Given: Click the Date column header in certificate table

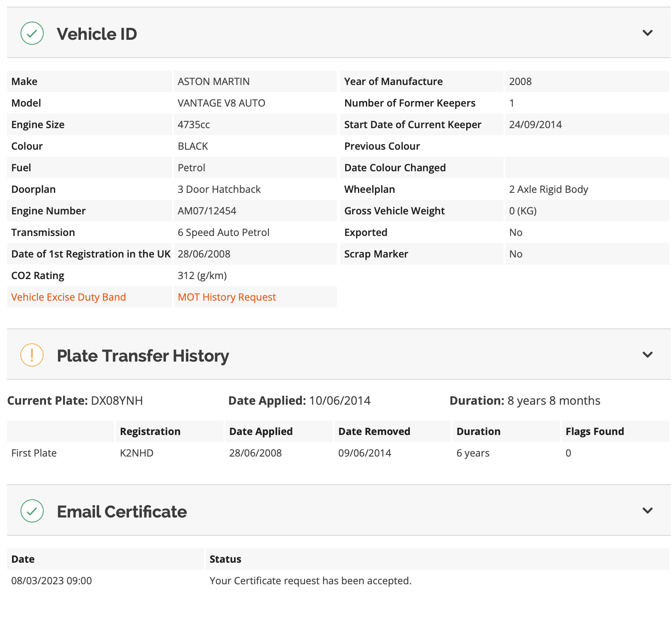Looking at the screenshot, I should point(23,559).
